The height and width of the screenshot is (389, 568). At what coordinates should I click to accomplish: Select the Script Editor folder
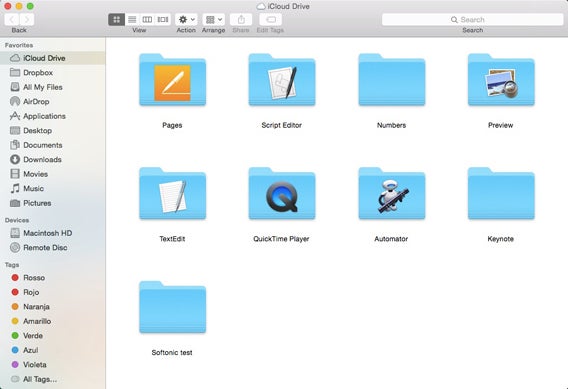pos(282,80)
